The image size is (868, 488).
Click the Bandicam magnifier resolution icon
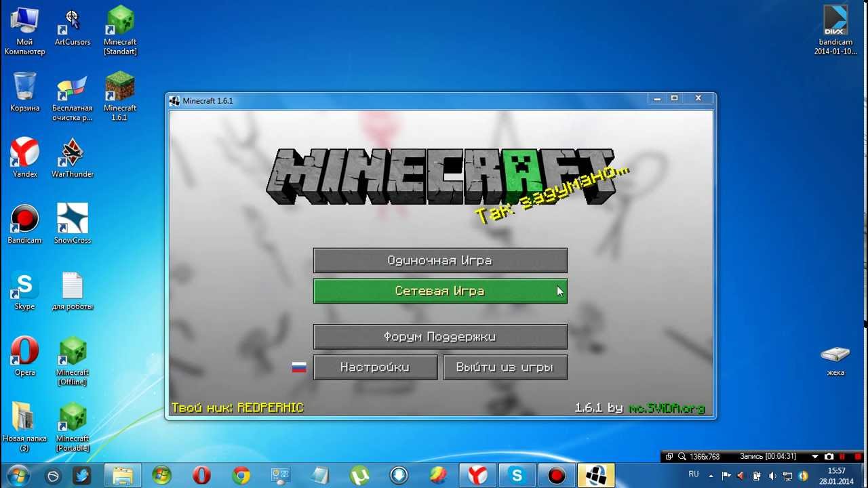(x=682, y=457)
